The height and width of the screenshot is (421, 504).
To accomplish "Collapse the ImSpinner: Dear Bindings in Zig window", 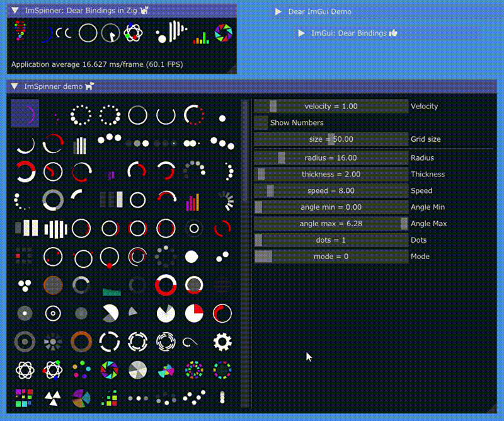I will (15, 11).
